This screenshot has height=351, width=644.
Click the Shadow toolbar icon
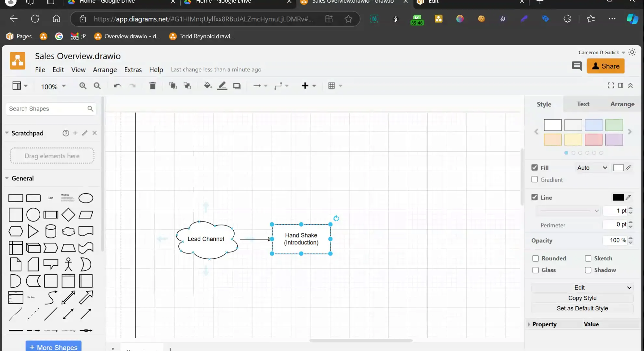(x=237, y=85)
